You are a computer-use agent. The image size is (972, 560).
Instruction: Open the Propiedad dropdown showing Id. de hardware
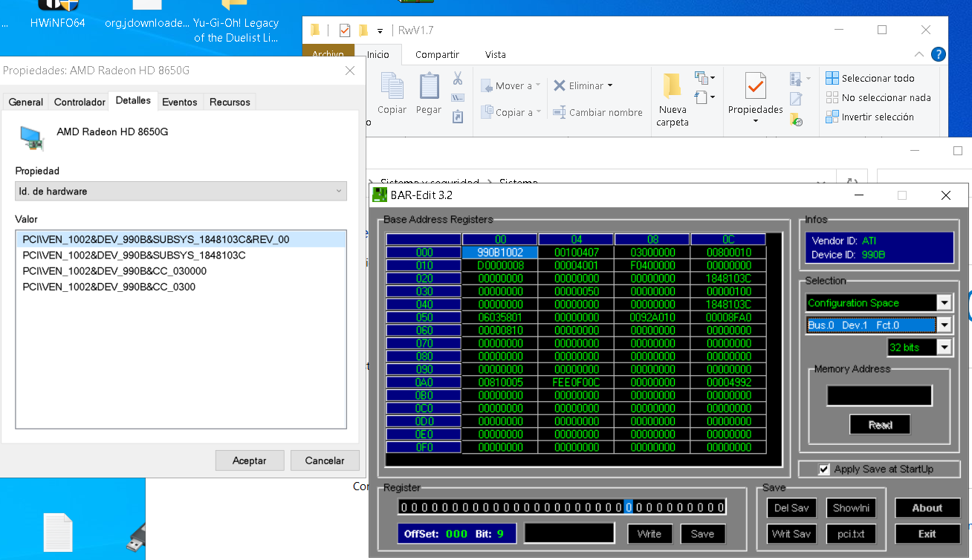click(181, 191)
